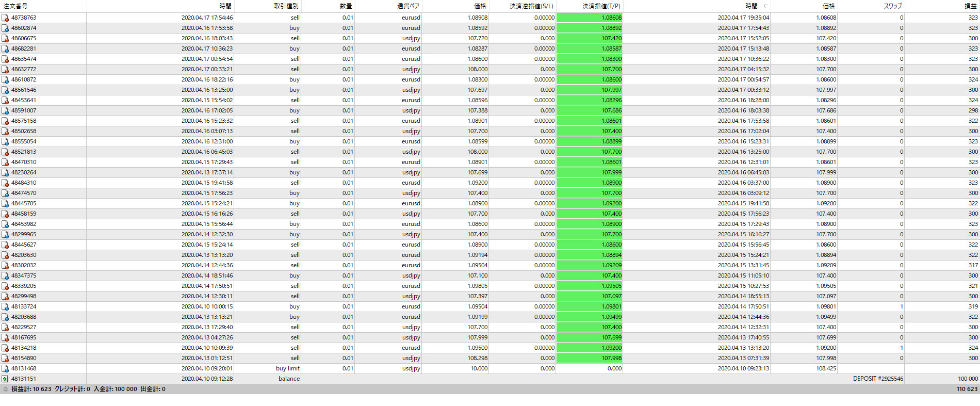980x406 pixels.
Task: Click the order icon for order 48555054
Action: (5, 141)
